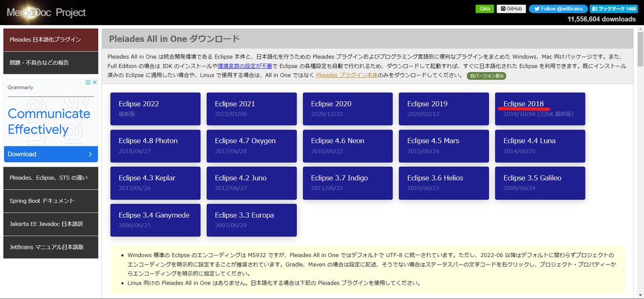Select the Eclipse 4.8 Photon tile

pos(156,146)
